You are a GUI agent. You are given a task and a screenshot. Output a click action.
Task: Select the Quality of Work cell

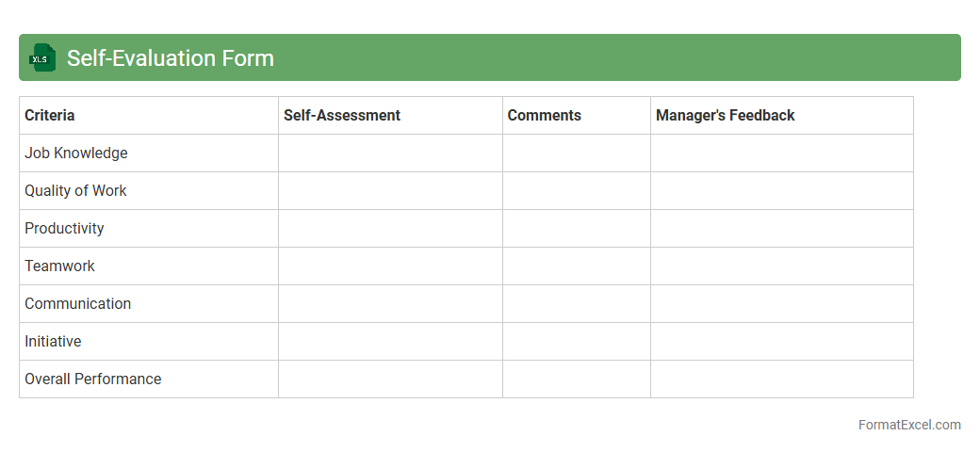(75, 190)
